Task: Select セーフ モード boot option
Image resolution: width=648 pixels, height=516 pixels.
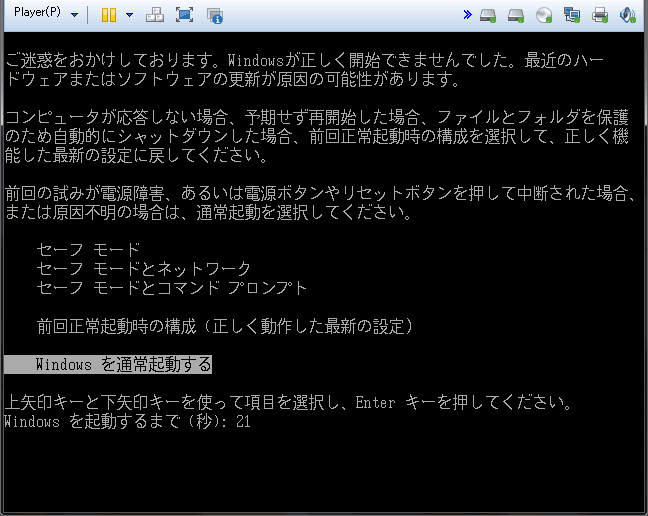Action: coord(88,250)
